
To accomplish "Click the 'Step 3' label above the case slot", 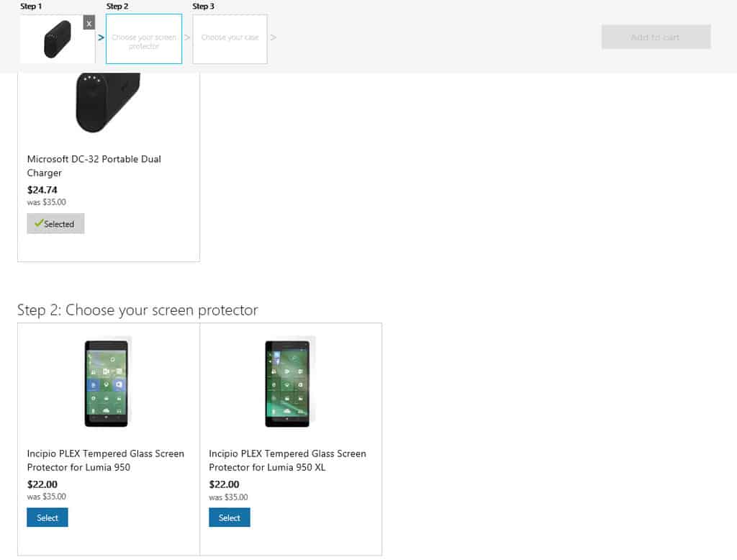I will tap(204, 6).
